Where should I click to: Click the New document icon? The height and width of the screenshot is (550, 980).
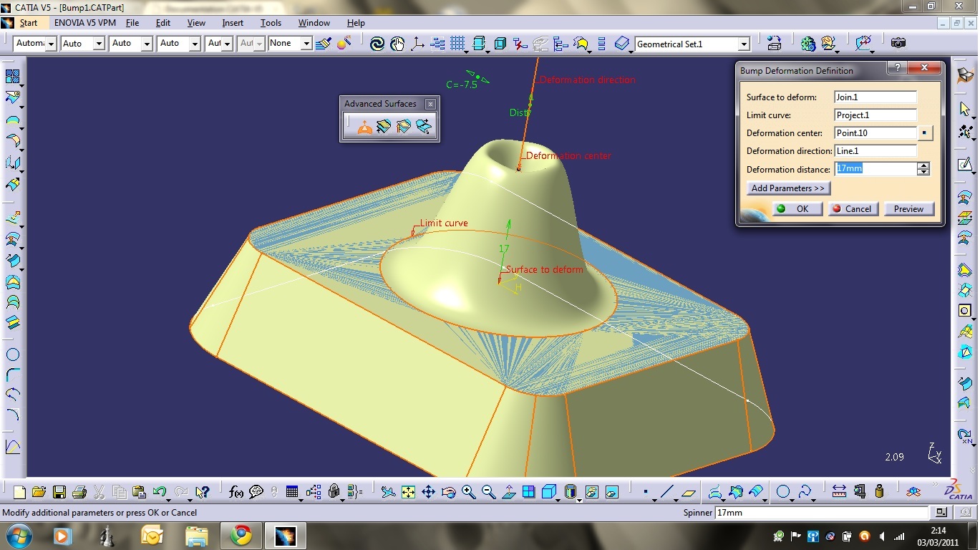coord(19,492)
